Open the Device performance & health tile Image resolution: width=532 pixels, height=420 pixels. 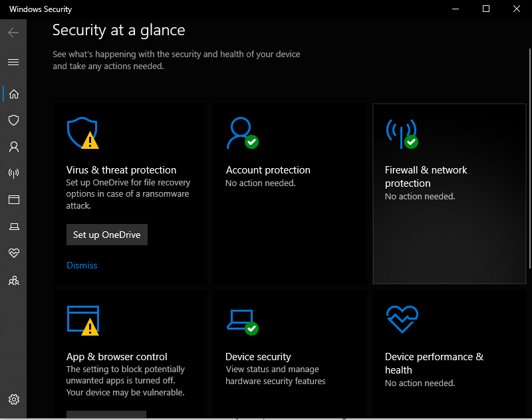click(x=434, y=363)
